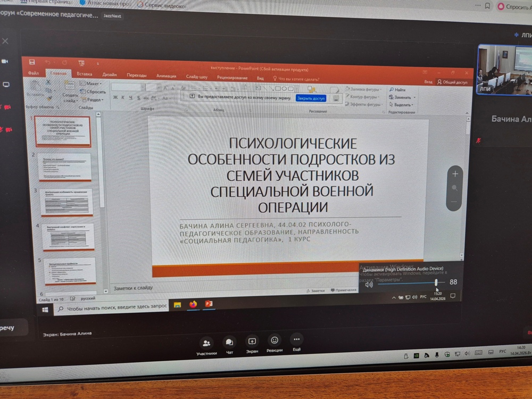Open the Реакции reactions menu
Viewport: 532px width, 399px height.
pos(275,341)
